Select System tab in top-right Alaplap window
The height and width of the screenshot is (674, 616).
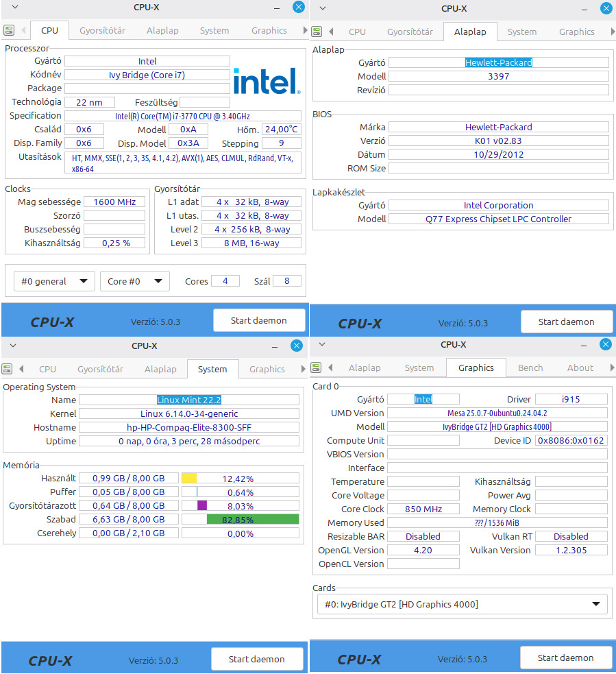coord(522,32)
